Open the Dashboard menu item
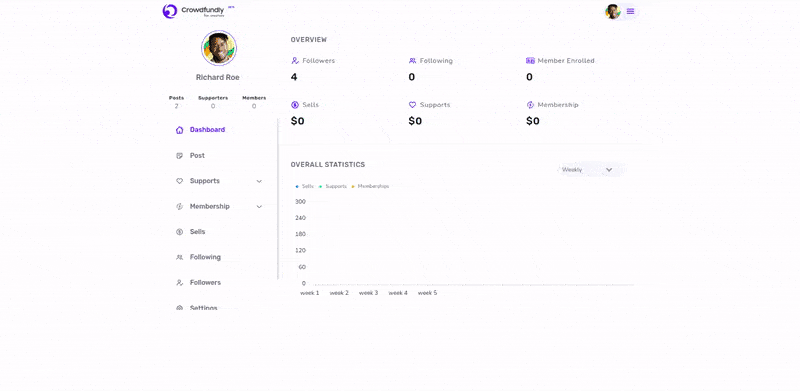Viewport: 800px width, 391px height. point(207,130)
